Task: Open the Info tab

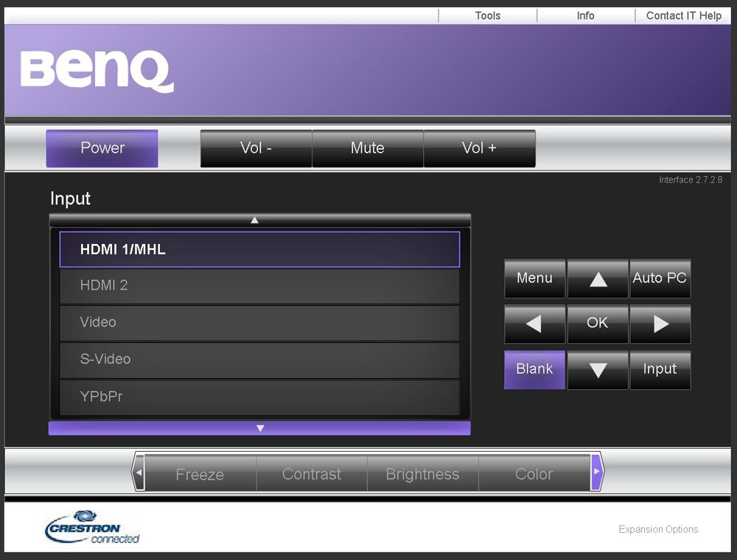Action: (586, 15)
